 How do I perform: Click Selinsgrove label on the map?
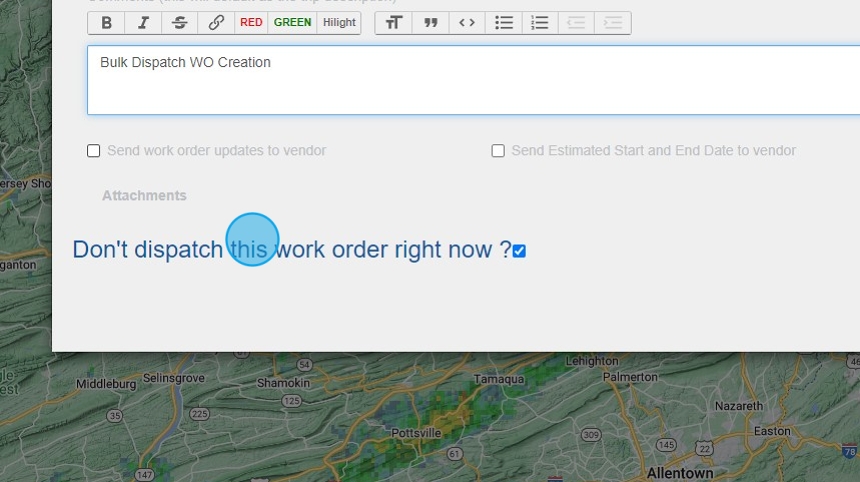pyautogui.click(x=174, y=378)
